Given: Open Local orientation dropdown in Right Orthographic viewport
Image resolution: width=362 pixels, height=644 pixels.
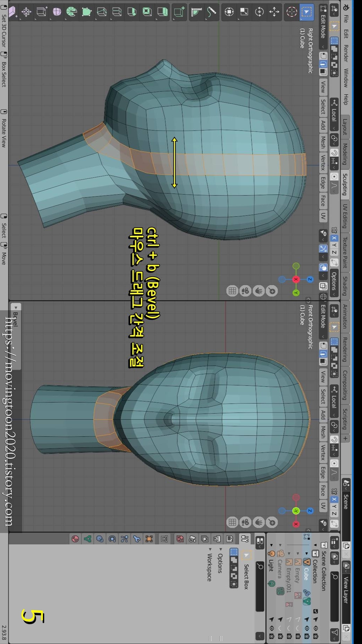Looking at the screenshot, I should click(334, 114).
